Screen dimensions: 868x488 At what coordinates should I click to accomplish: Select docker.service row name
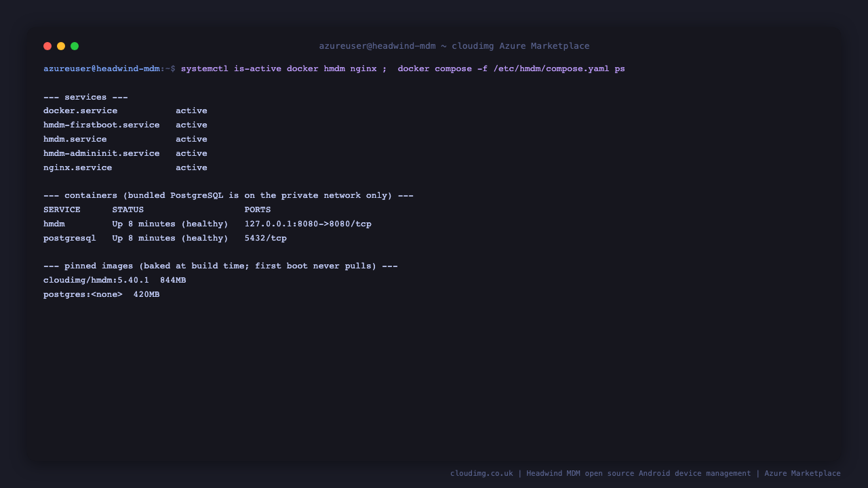tap(80, 111)
